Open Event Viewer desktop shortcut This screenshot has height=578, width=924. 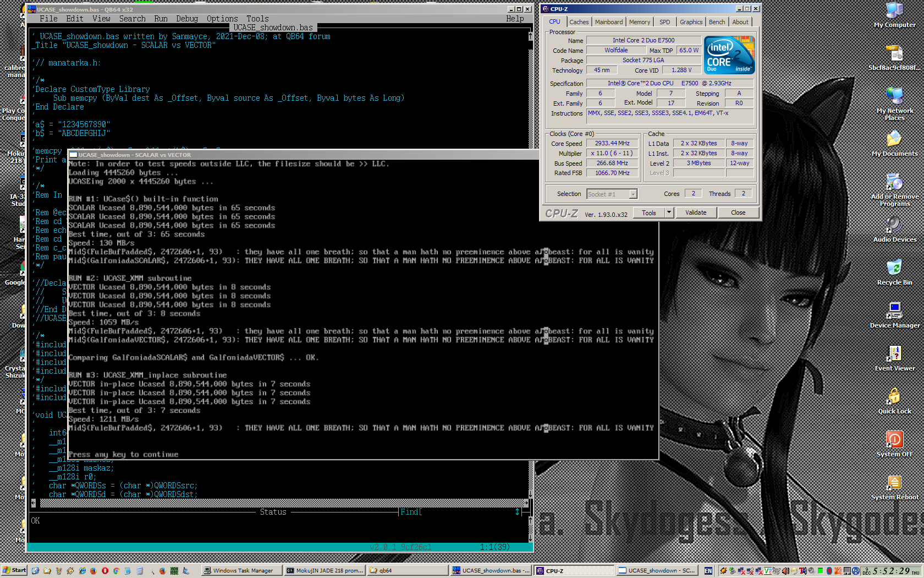894,358
